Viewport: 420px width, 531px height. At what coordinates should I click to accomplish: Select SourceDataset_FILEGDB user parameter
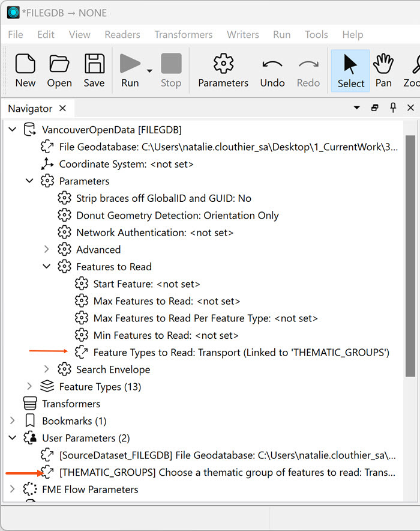point(227,455)
